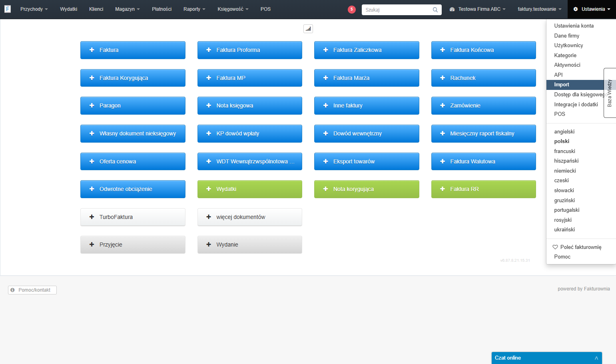Open the Magazyn dropdown menu
The height and width of the screenshot is (364, 616).
click(x=127, y=9)
